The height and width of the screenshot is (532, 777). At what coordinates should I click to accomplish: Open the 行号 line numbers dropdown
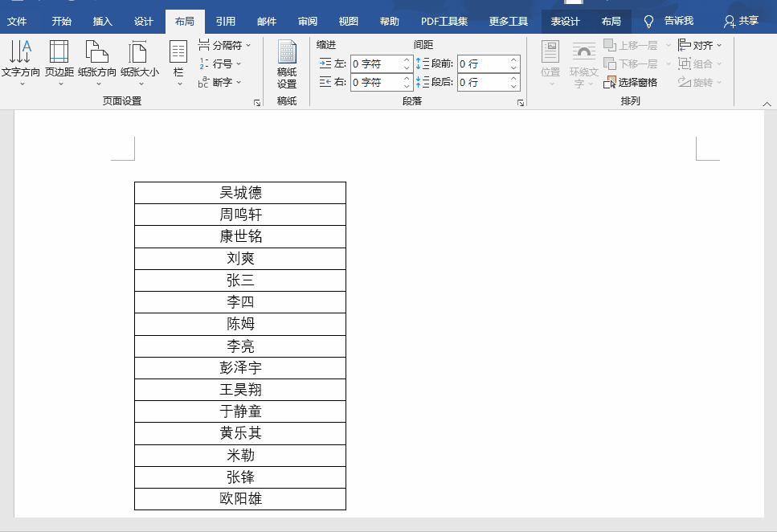219,63
